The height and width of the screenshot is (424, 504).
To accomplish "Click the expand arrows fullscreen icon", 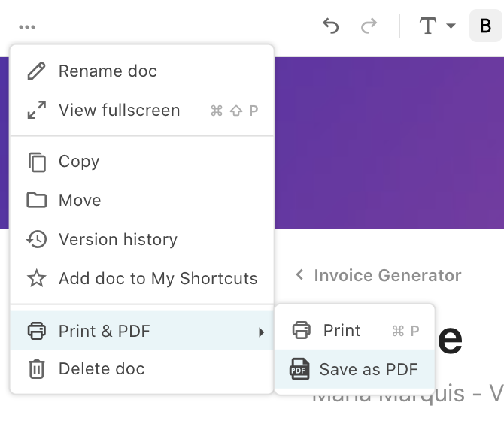I will (36, 111).
